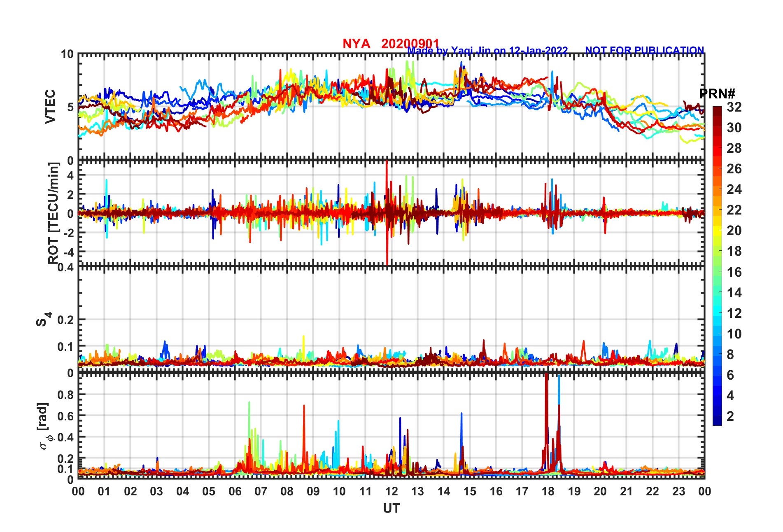Click ROT axis tick label "-4"
Image resolution: width=783 pixels, height=532 pixels.
tap(68, 251)
